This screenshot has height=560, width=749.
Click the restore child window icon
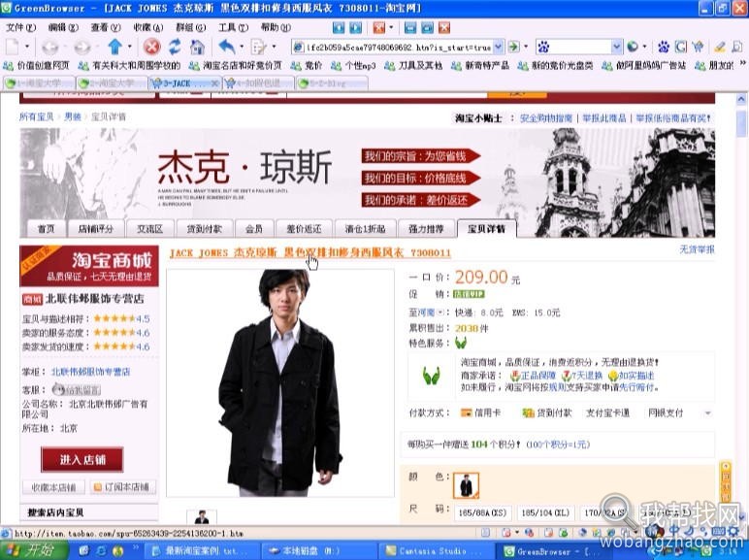(427, 27)
